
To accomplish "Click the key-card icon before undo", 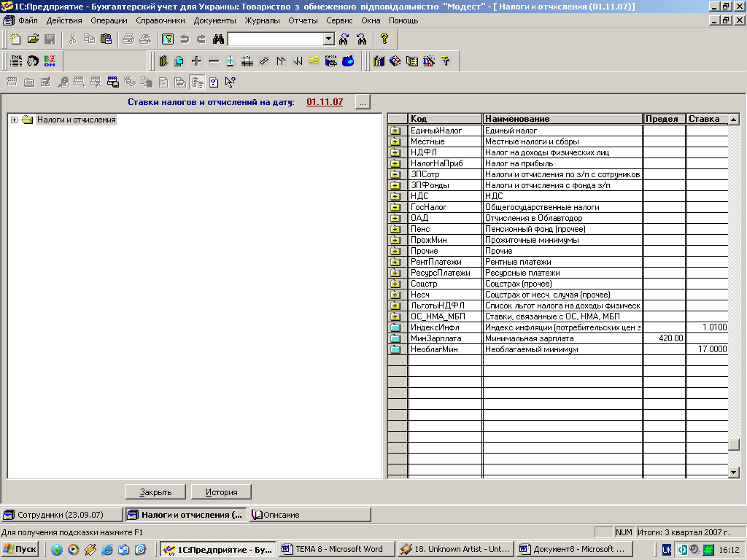I will tap(168, 39).
